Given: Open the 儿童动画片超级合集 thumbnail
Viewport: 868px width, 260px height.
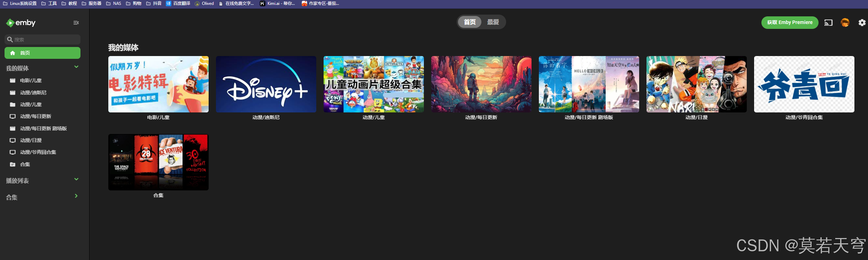Looking at the screenshot, I should (374, 84).
